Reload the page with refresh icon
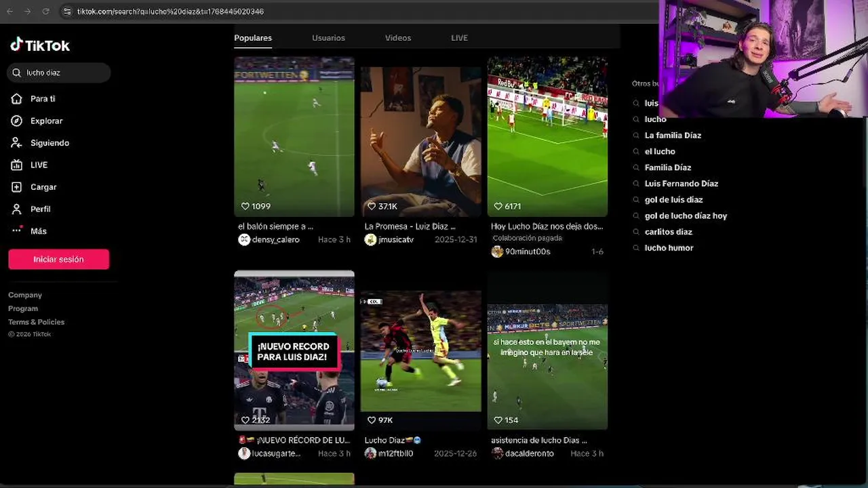Viewport: 868px width, 488px height. coord(45,12)
